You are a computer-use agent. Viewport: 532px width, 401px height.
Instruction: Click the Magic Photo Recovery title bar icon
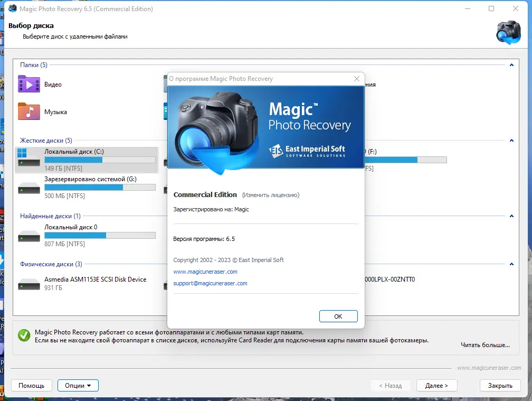13,8
